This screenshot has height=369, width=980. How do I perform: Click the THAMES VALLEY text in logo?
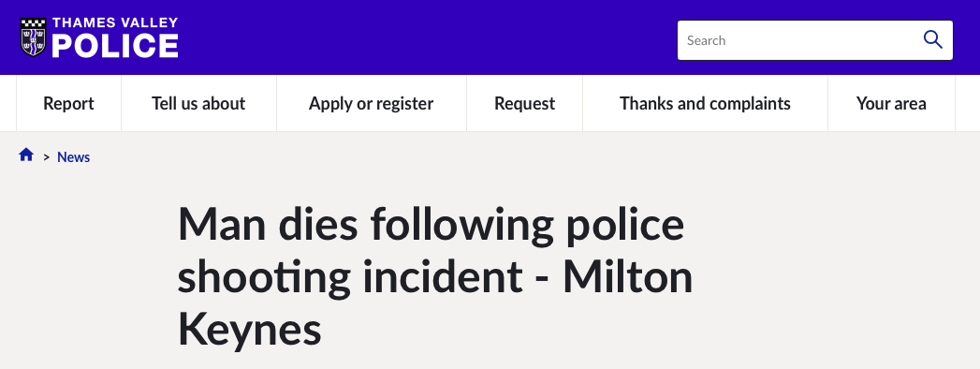tap(115, 23)
